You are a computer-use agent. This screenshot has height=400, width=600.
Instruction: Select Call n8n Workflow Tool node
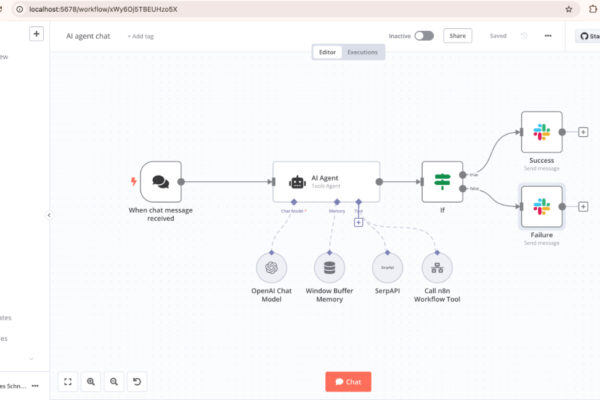pyautogui.click(x=437, y=268)
